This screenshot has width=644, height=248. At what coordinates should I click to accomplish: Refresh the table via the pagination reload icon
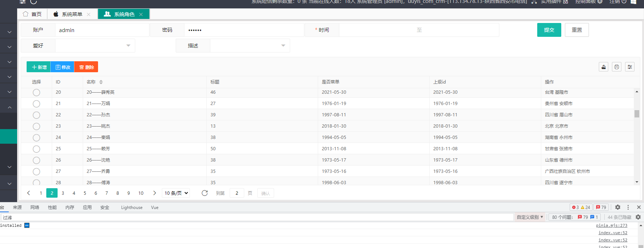click(x=205, y=193)
